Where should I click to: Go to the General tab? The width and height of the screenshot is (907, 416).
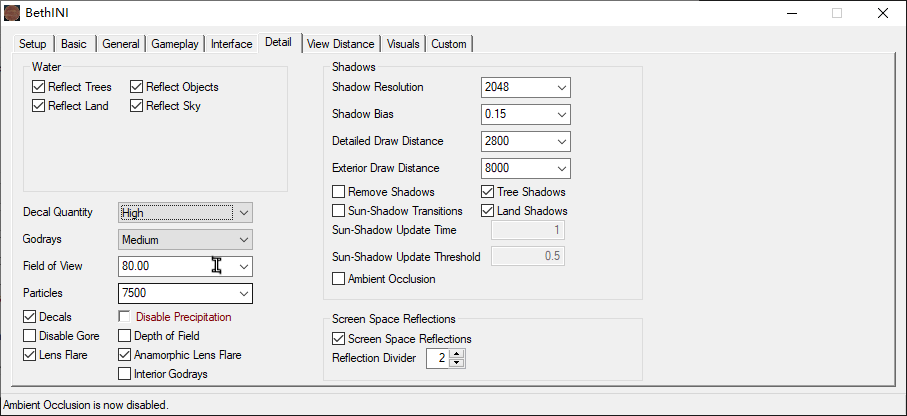(x=121, y=44)
